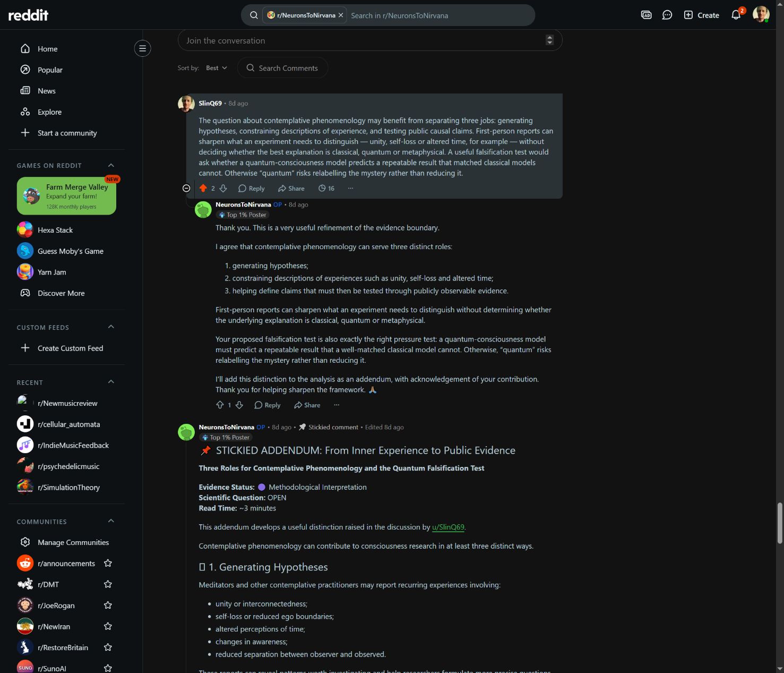Downvote NeuronsToNirvana's thank-you reply
The width and height of the screenshot is (784, 673).
click(239, 405)
